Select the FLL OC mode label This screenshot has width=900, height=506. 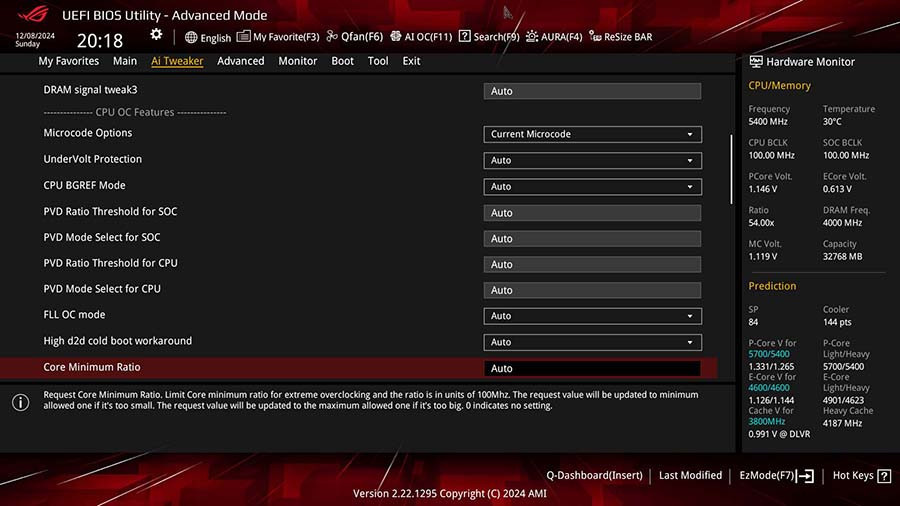(x=74, y=315)
